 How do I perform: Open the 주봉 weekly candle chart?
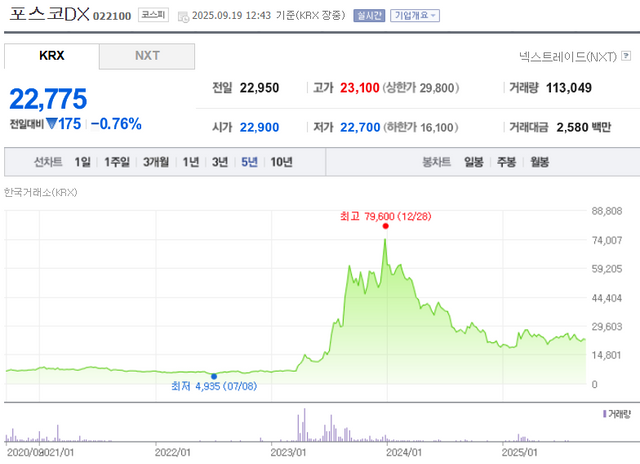pyautogui.click(x=507, y=162)
